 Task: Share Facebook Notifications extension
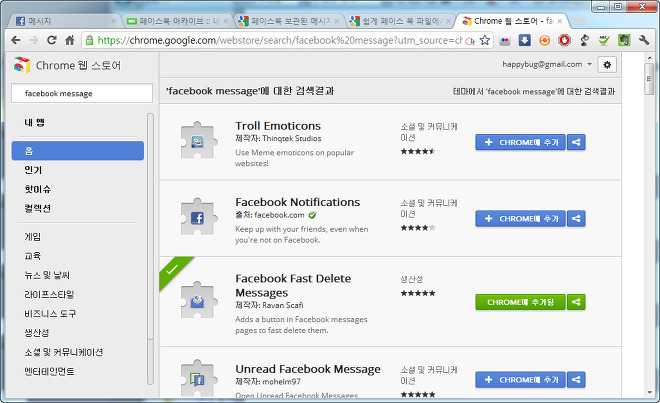(576, 219)
